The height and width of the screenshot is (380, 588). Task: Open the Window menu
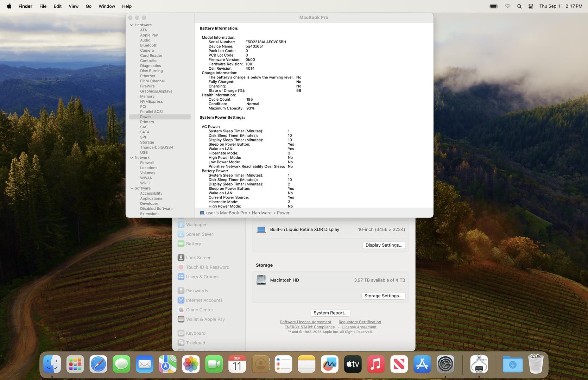107,6
